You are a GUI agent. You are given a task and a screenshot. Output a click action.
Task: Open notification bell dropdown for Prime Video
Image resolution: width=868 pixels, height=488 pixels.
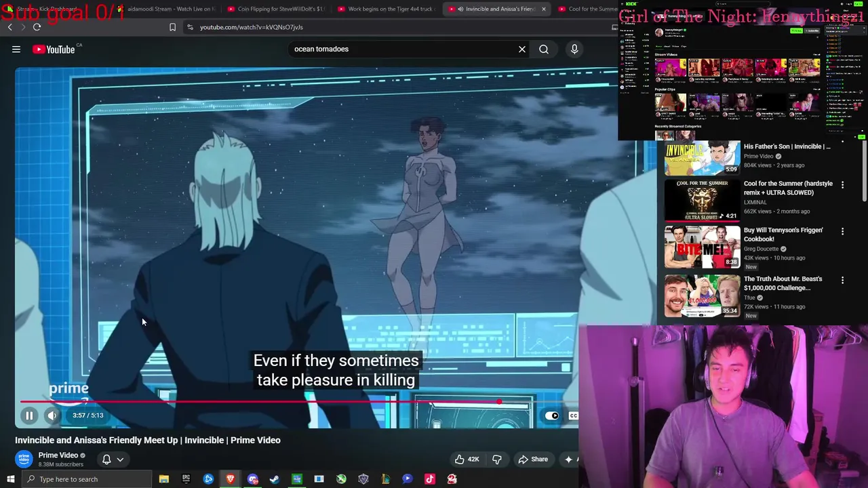coord(112,460)
